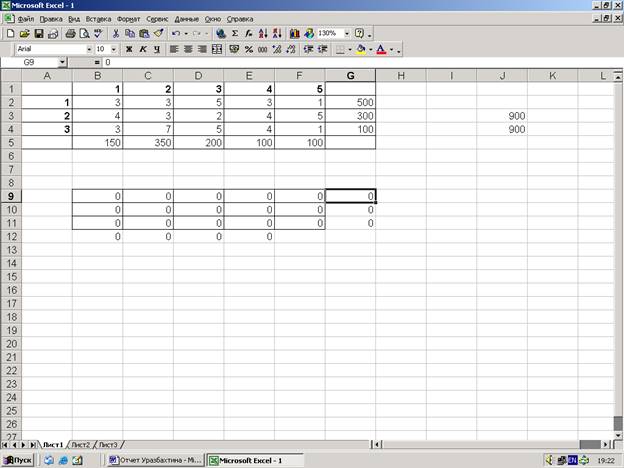Click the vertical scrollbar thumb
The image size is (624, 468).
(x=618, y=423)
